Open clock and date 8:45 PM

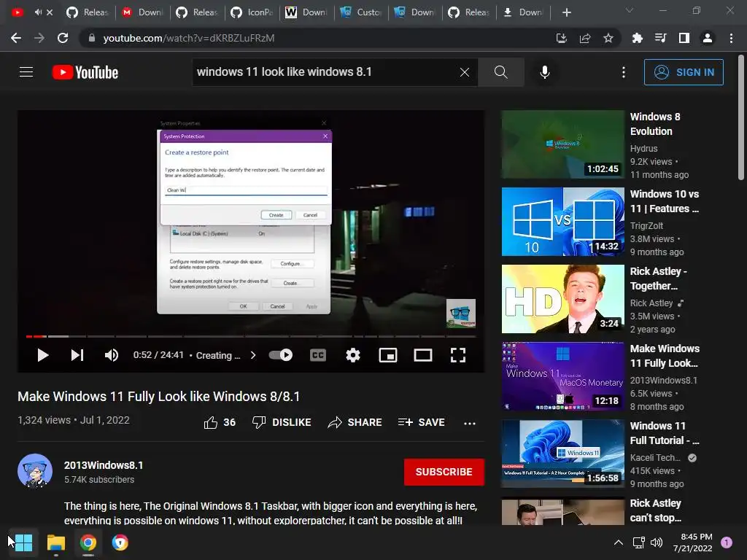pos(693,542)
